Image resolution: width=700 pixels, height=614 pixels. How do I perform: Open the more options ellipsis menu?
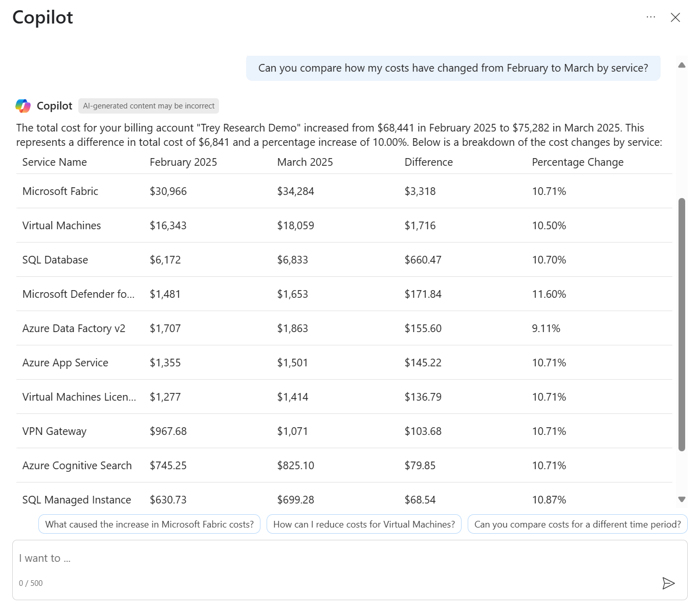coord(650,17)
